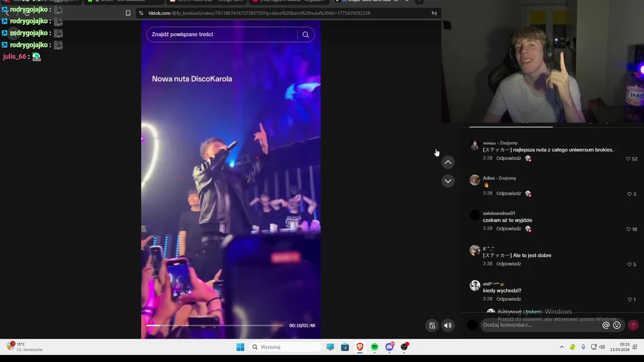Seek on the video progress bar

click(214, 325)
